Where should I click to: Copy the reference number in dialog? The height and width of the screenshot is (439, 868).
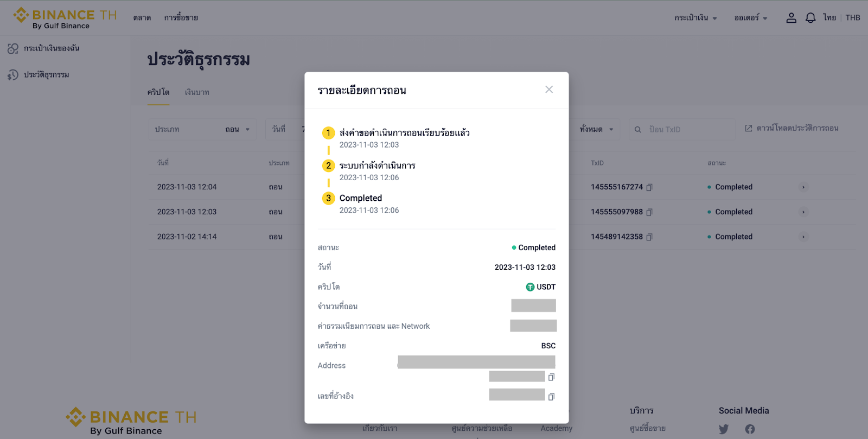point(551,397)
